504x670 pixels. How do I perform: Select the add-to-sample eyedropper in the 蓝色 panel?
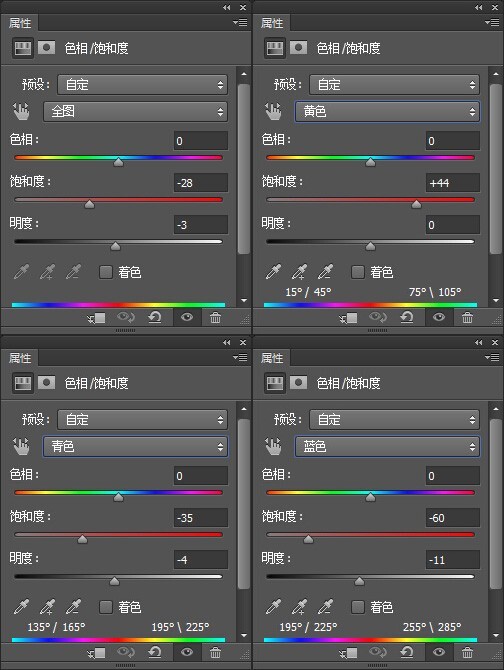(299, 606)
